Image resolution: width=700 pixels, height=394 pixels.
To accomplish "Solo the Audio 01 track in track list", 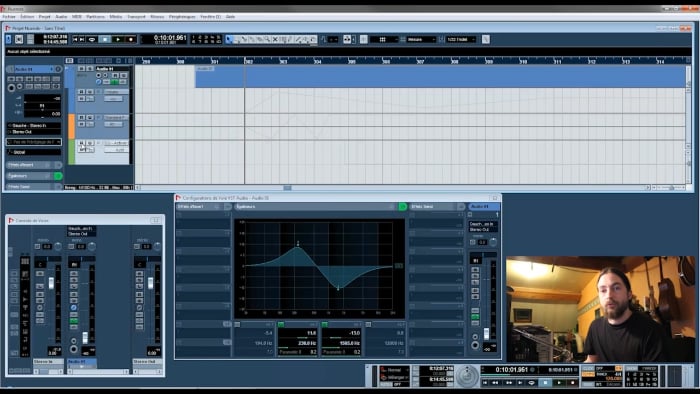I will [x=89, y=69].
